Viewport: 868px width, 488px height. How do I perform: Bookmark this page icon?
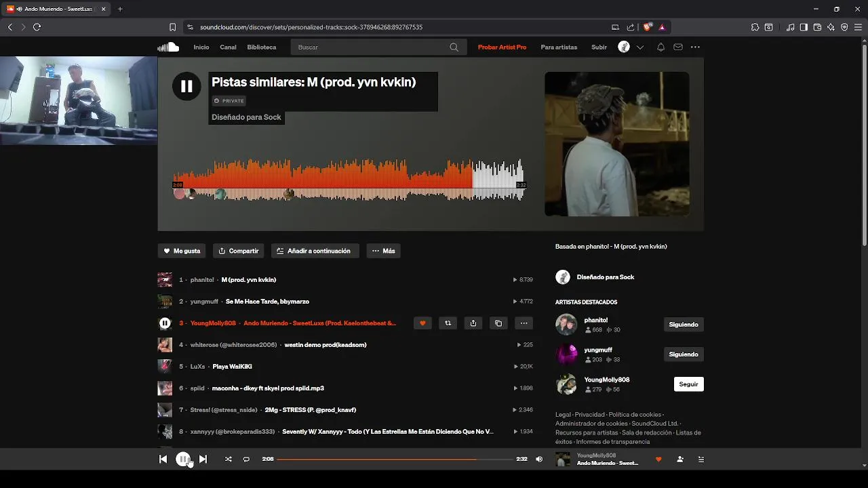click(172, 27)
